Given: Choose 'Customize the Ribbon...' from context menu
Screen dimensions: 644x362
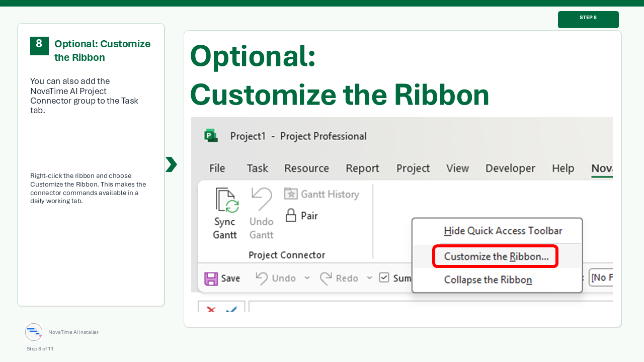Looking at the screenshot, I should (496, 256).
